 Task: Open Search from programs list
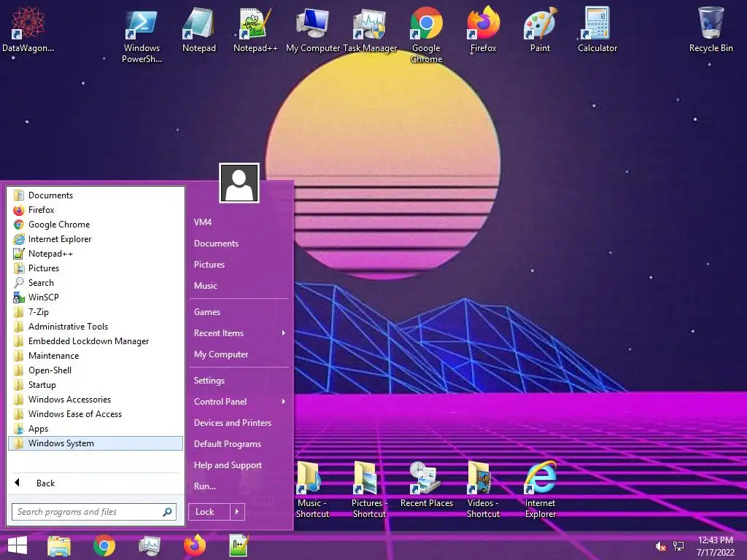pyautogui.click(x=96, y=283)
